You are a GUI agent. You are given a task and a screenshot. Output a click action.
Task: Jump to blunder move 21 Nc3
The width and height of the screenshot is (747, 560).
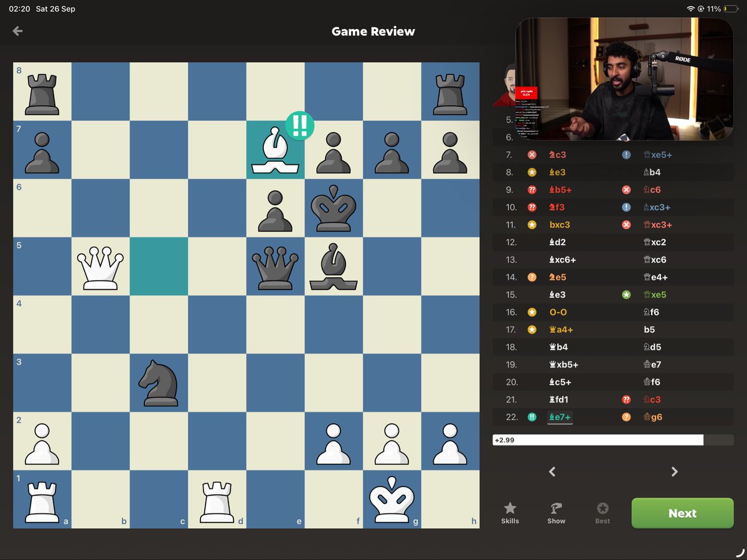click(652, 399)
